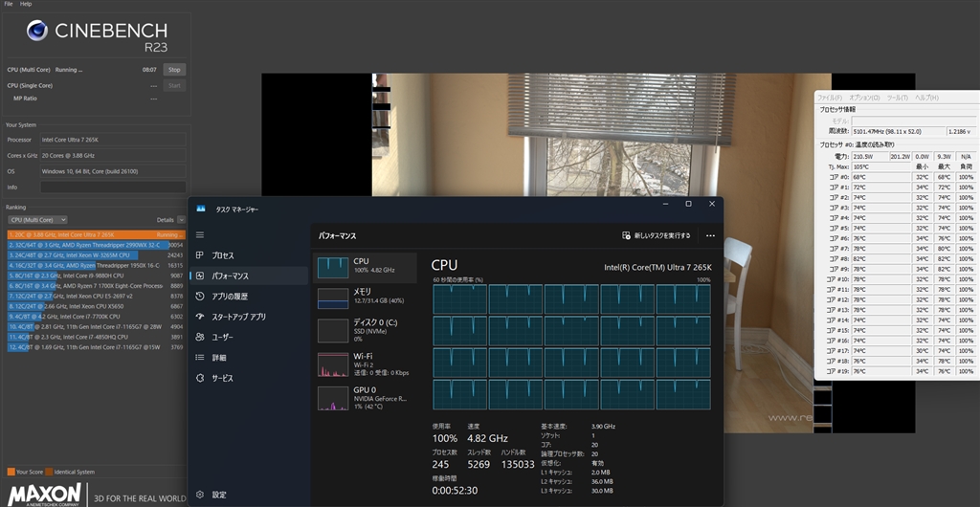Expand the Details dropdown arrow in Ranking
The width and height of the screenshot is (980, 507).
coord(181,220)
